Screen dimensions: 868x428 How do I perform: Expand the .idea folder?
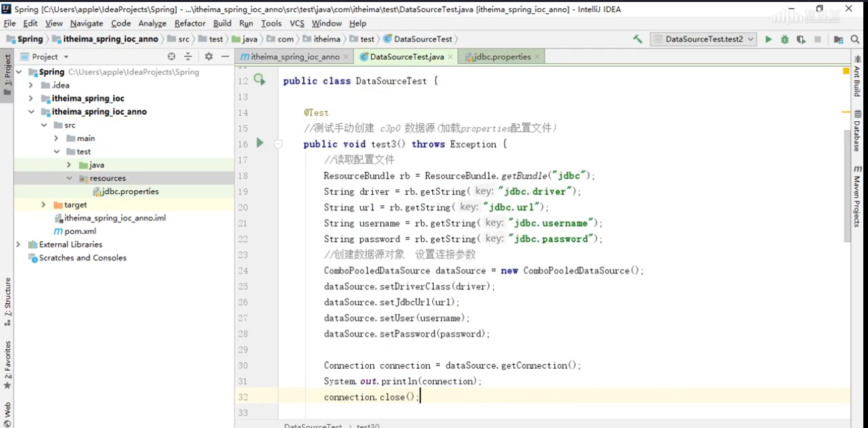tap(31, 85)
